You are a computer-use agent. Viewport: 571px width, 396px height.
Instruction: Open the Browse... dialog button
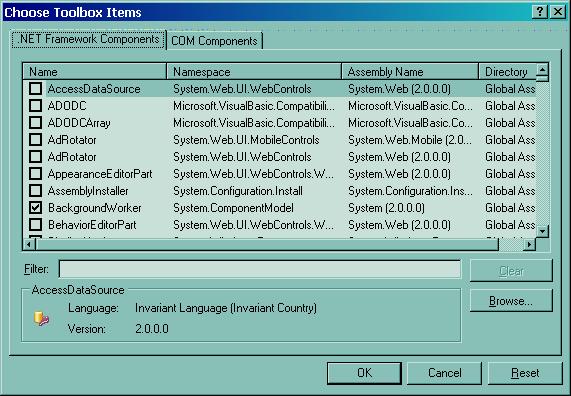pyautogui.click(x=511, y=301)
